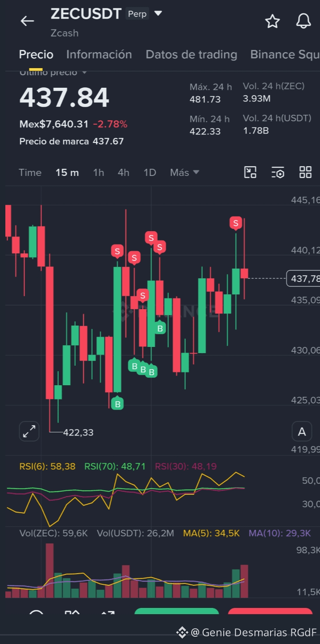Click the MA(10): 29,3K label
Viewport: 320px width, 644px height.
point(280,533)
